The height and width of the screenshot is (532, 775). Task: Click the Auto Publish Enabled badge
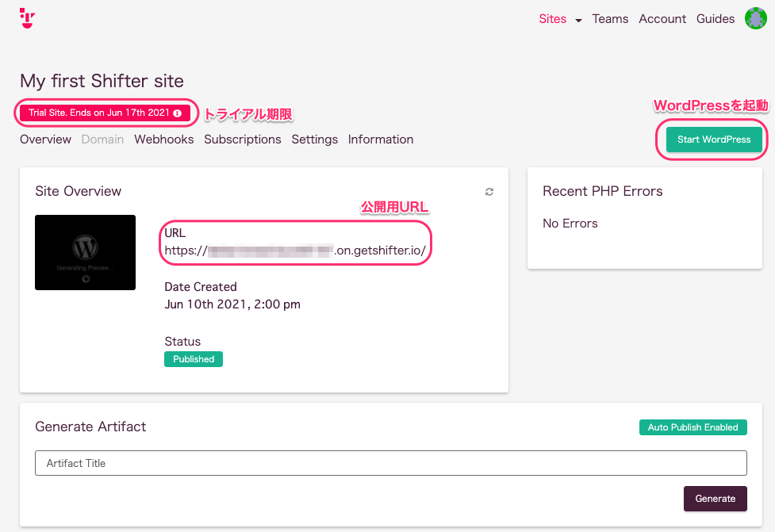(693, 427)
